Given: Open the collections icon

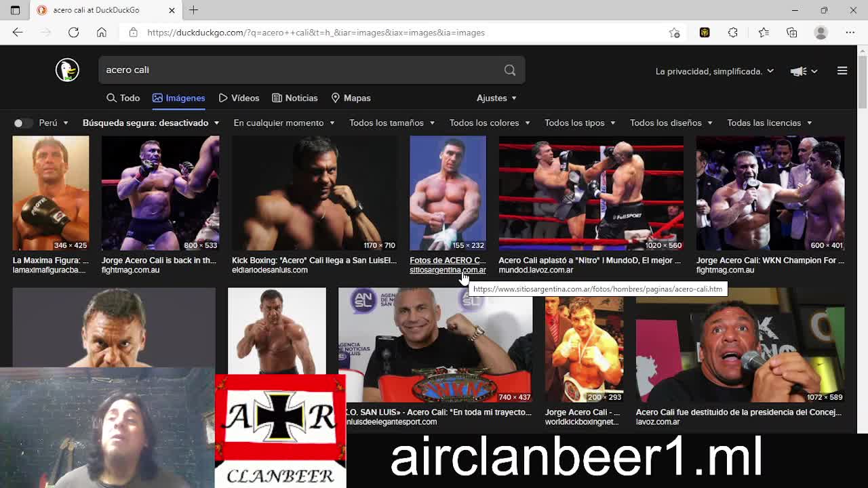Looking at the screenshot, I should pos(792,33).
